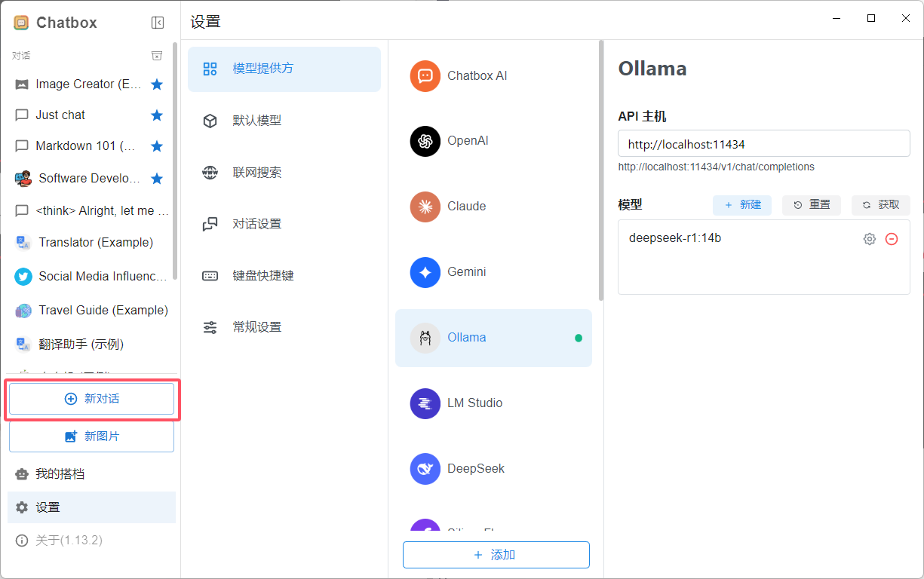
Task: Click the Twitter icon of Social Media Influencer
Action: coord(23,277)
